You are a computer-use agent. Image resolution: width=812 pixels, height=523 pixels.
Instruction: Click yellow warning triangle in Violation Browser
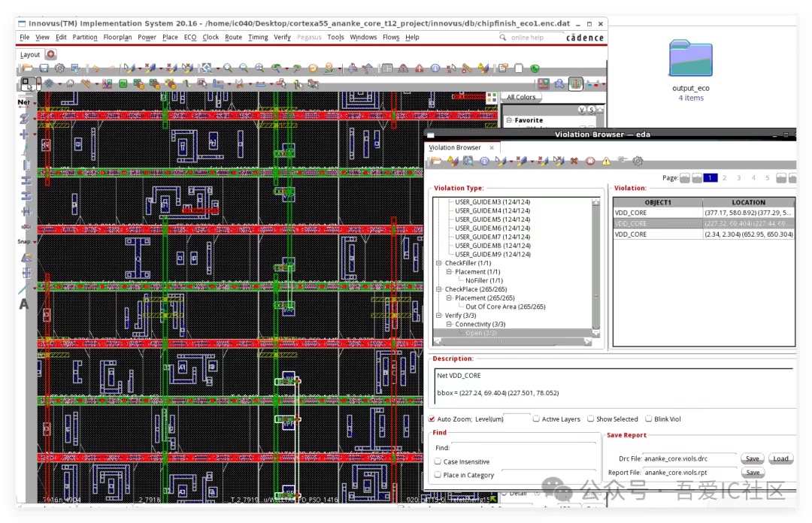click(x=606, y=161)
